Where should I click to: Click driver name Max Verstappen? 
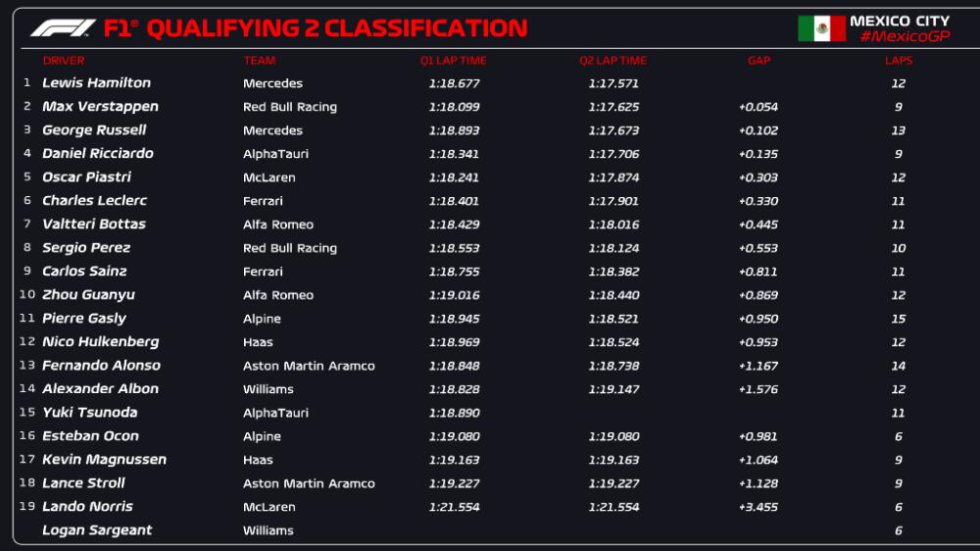[x=100, y=107]
